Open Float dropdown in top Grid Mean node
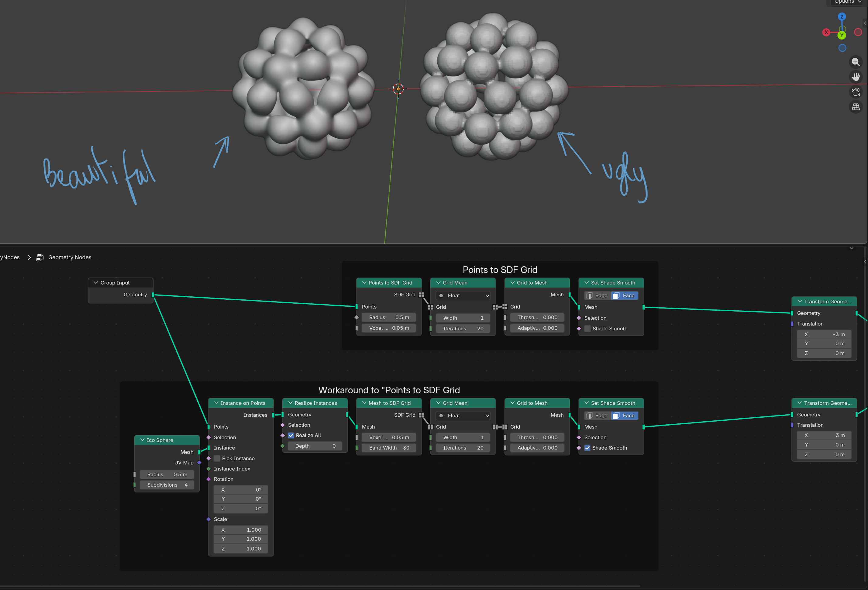 point(463,295)
